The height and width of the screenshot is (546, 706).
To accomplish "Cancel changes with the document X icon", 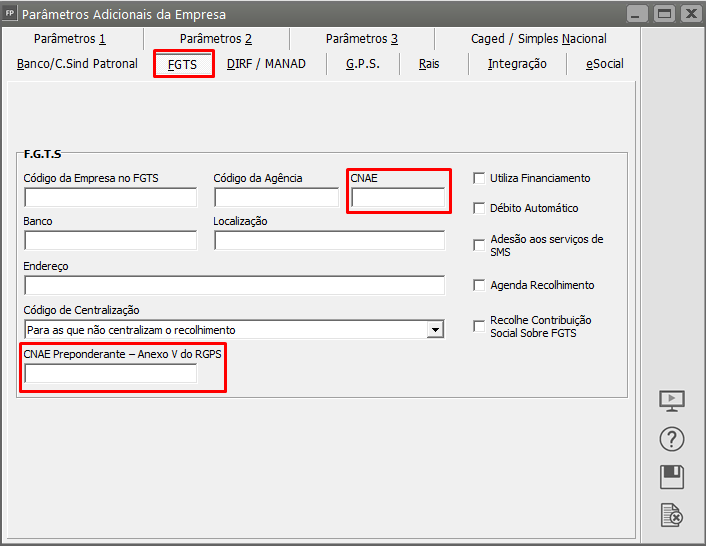I will (x=672, y=515).
